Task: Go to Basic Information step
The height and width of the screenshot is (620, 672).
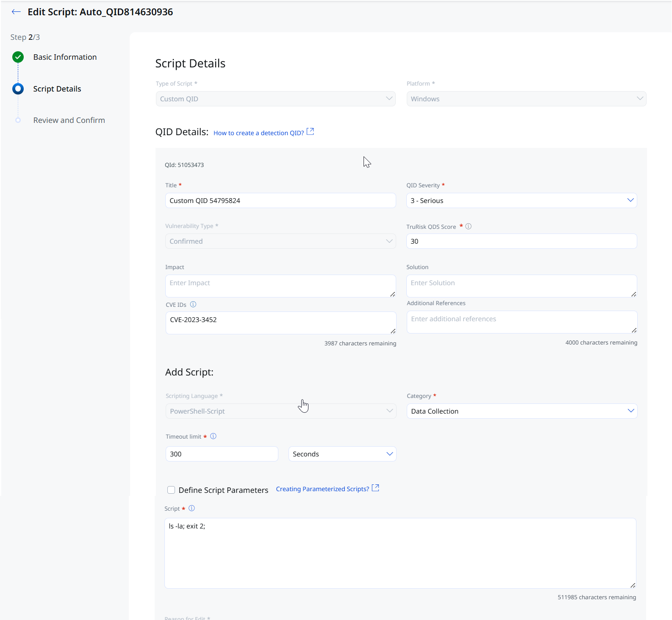Action: coord(65,57)
